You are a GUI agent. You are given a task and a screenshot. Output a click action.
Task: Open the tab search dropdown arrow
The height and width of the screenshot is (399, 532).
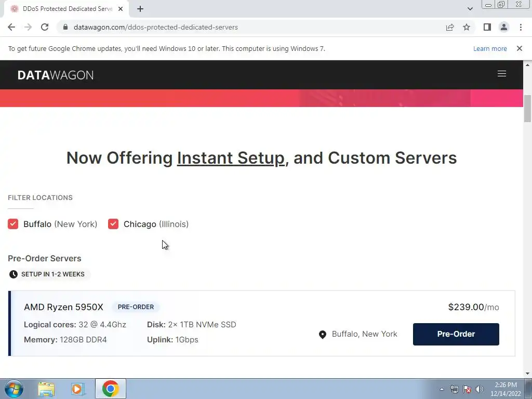pyautogui.click(x=470, y=9)
